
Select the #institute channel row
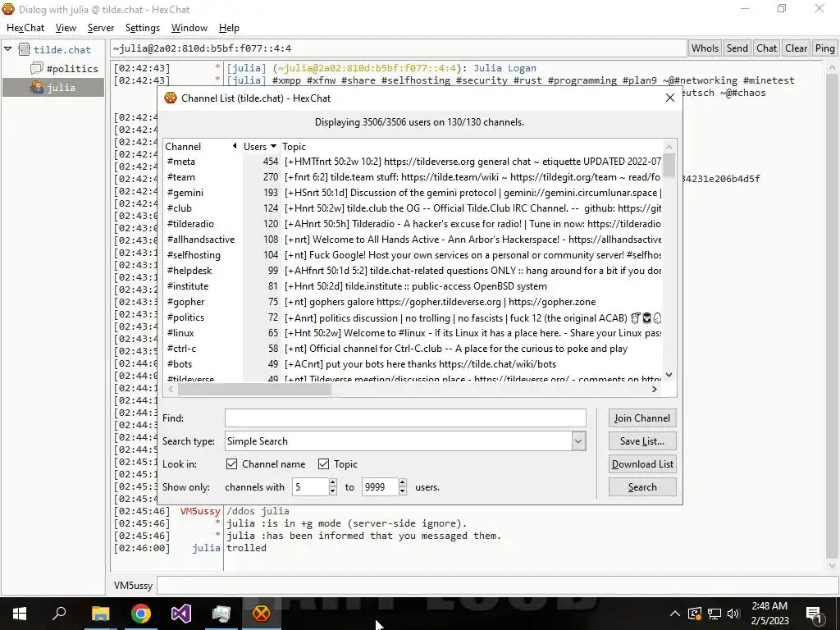coord(413,286)
